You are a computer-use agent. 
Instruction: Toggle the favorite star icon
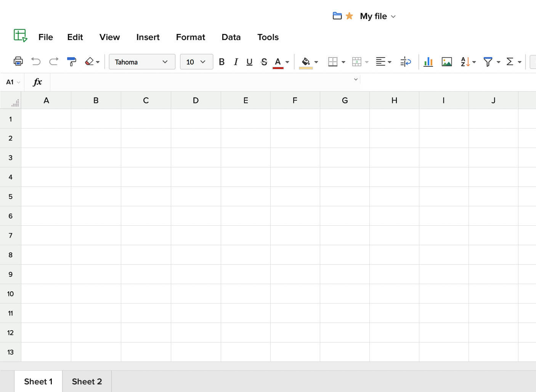[349, 16]
